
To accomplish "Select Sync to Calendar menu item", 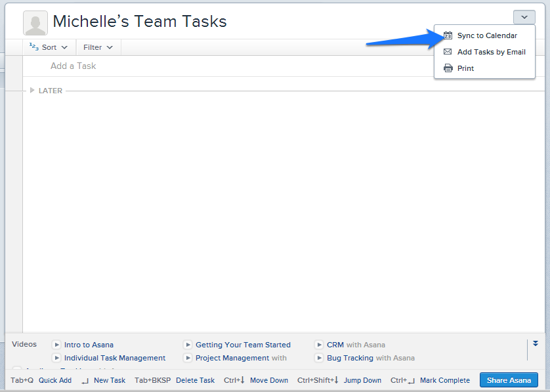I will 484,35.
